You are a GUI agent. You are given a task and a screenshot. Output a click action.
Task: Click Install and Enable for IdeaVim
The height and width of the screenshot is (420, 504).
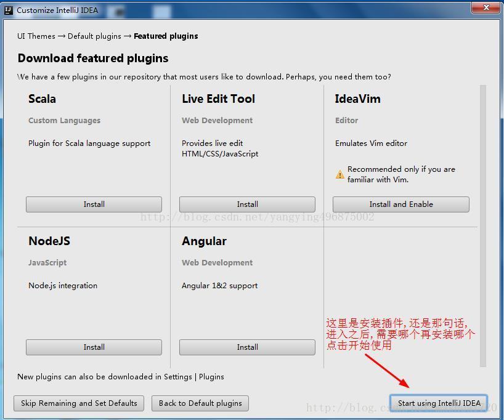click(x=400, y=204)
